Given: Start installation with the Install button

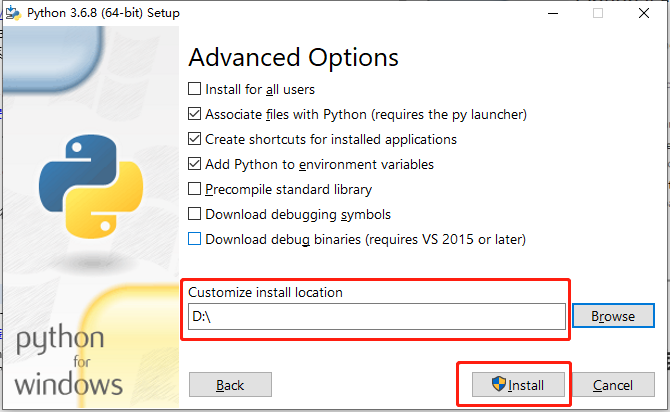Looking at the screenshot, I should point(518,385).
